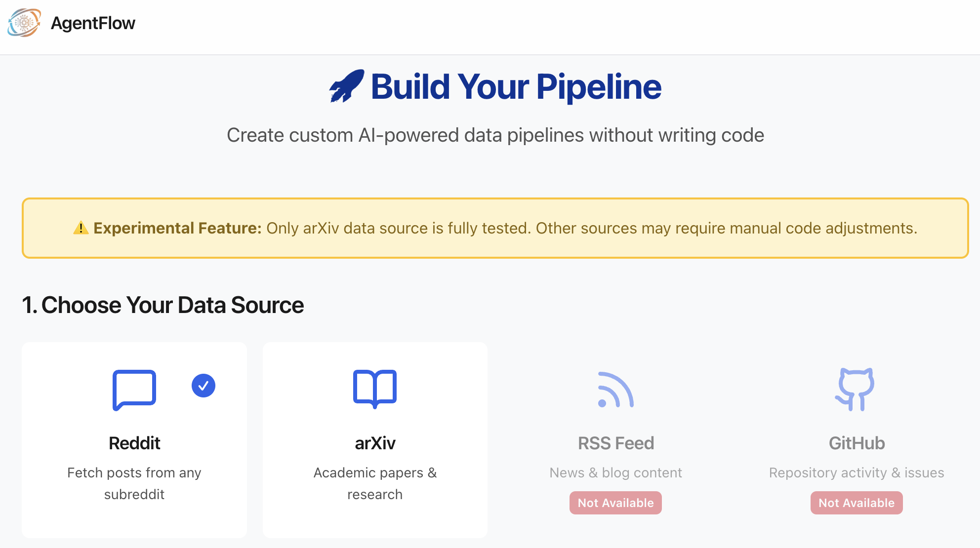Click the Build Your Pipeline heading
980x548 pixels.
click(x=516, y=87)
